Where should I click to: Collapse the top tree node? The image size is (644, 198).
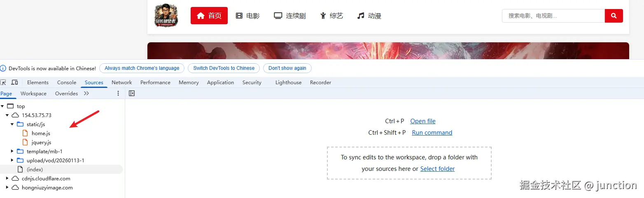point(2,106)
